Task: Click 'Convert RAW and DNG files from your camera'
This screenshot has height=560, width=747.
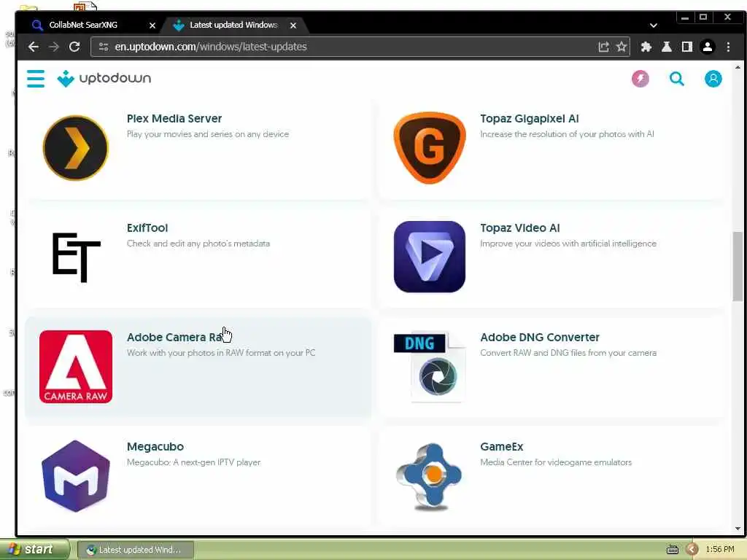Action: (568, 353)
